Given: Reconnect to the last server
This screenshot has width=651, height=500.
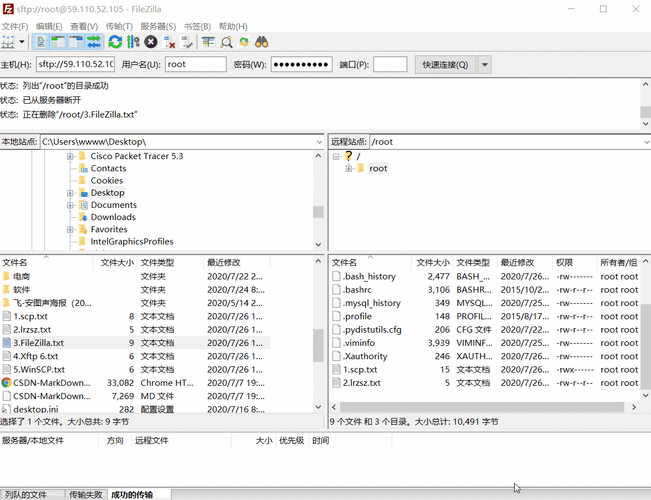Looking at the screenshot, I should click(187, 42).
